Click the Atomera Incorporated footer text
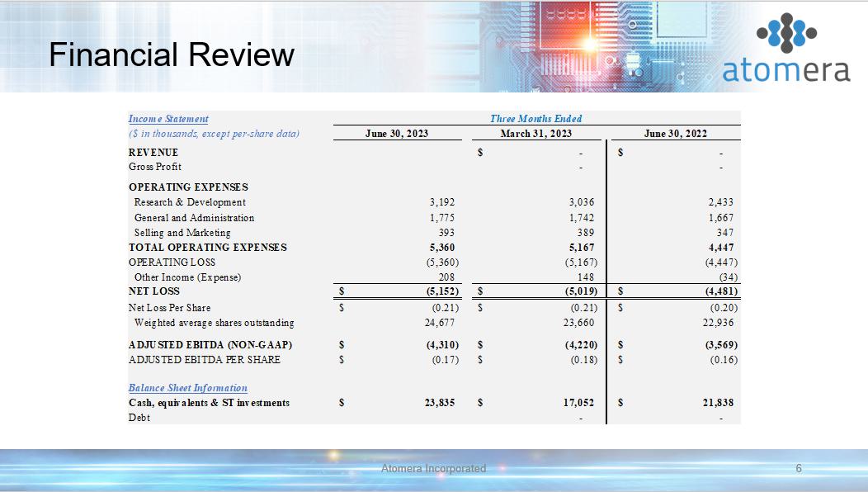This screenshot has width=868, height=492. point(433,469)
